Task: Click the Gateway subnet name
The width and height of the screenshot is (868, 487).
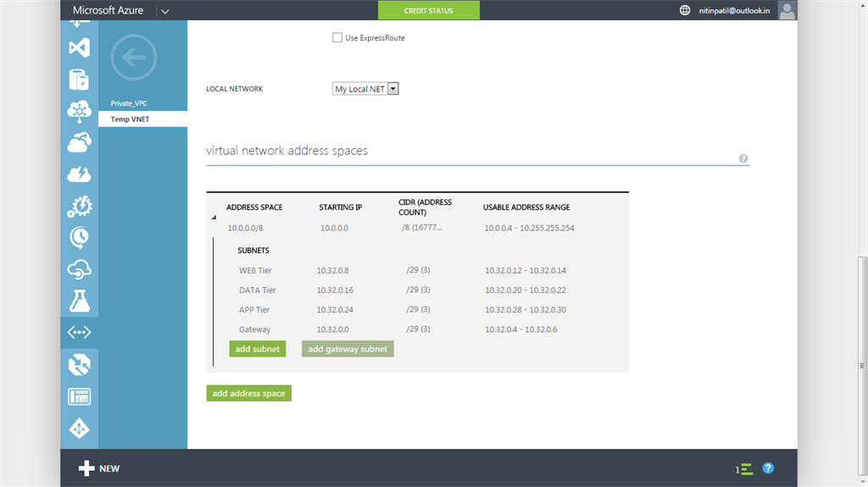Action: (254, 329)
